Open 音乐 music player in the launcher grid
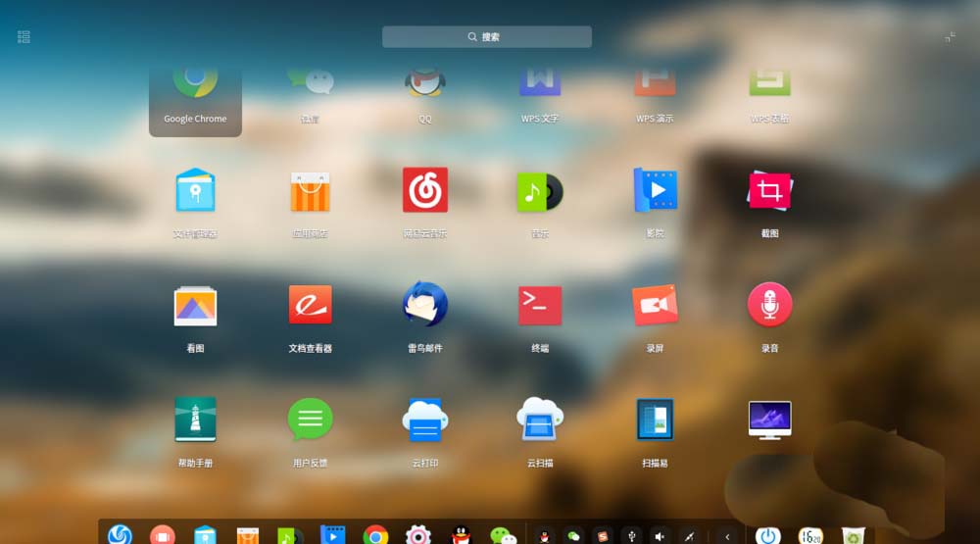 point(540,190)
